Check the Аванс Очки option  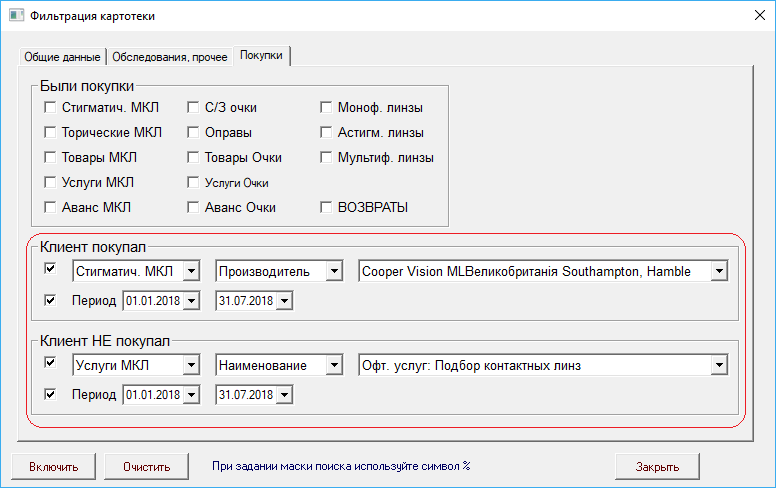194,207
